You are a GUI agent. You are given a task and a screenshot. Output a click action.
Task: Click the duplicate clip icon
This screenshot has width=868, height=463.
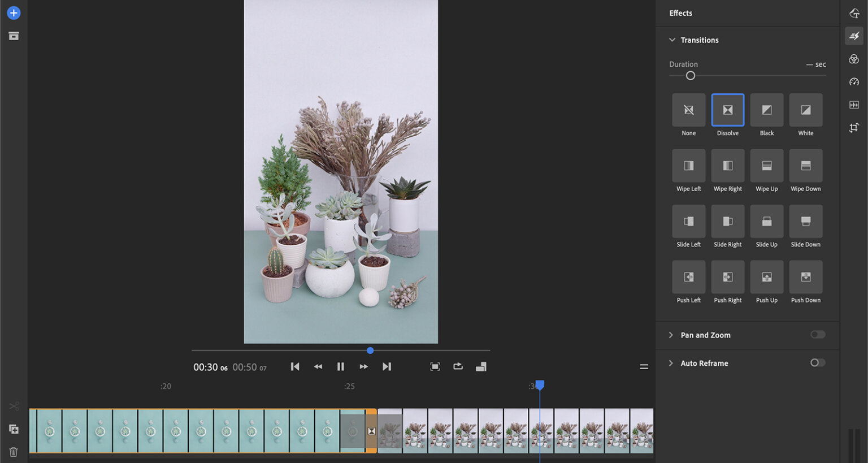[x=14, y=429]
